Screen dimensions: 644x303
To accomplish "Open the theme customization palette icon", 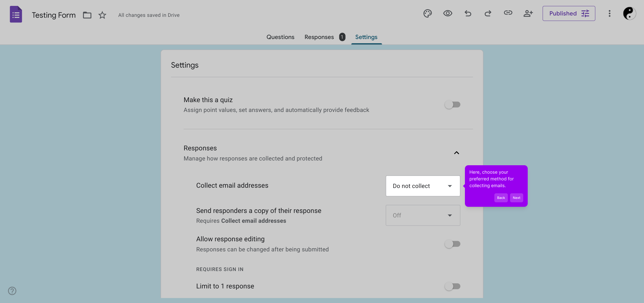I will [427, 13].
